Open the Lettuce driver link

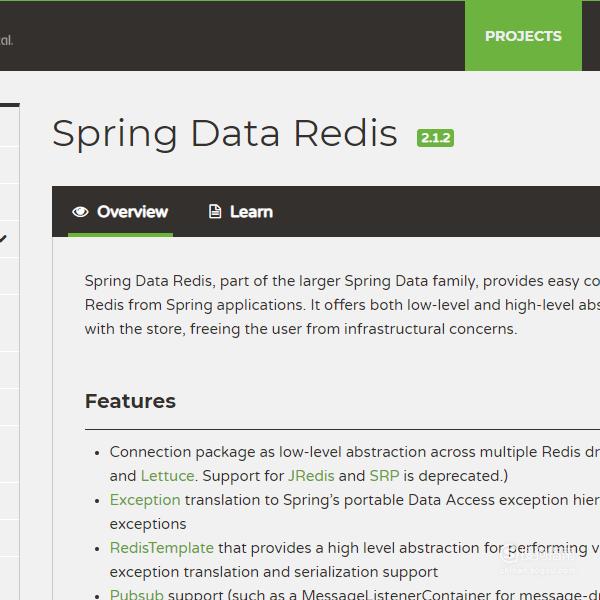coord(168,476)
